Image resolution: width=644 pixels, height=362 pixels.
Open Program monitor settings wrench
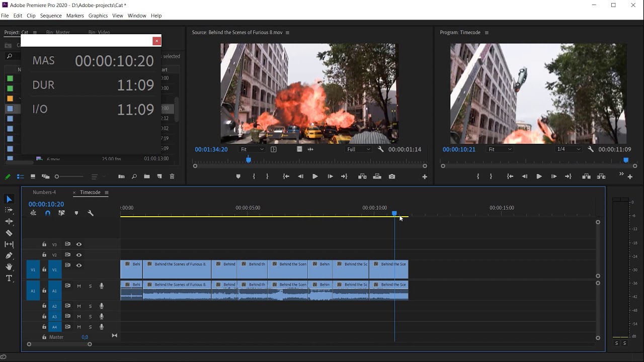pos(591,149)
